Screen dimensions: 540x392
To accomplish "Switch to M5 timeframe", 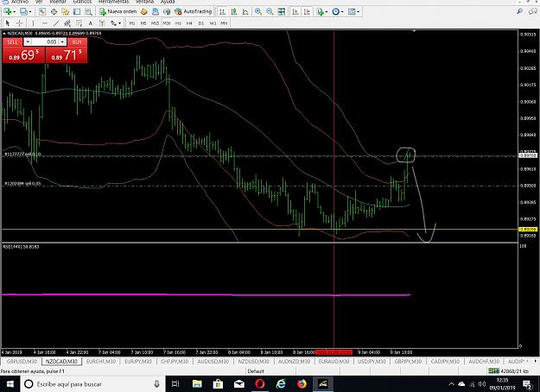I will (x=143, y=23).
